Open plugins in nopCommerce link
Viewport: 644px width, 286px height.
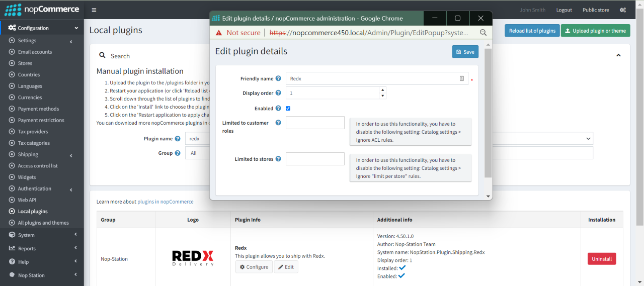[x=166, y=202]
